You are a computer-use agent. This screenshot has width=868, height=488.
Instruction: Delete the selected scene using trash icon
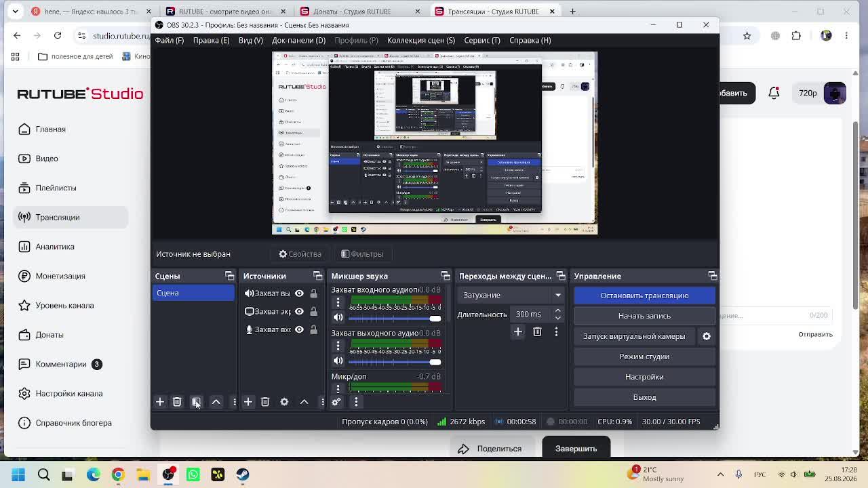coord(177,402)
